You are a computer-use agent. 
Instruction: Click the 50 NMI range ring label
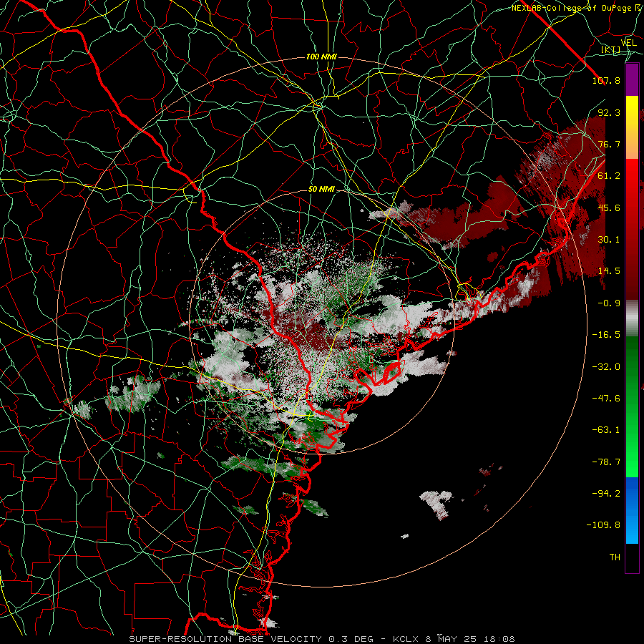click(x=321, y=190)
